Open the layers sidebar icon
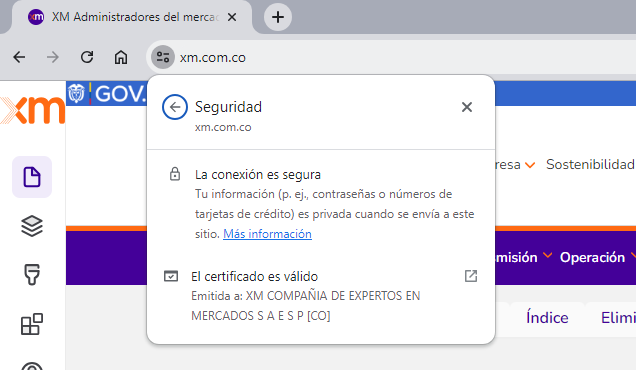 tap(32, 226)
